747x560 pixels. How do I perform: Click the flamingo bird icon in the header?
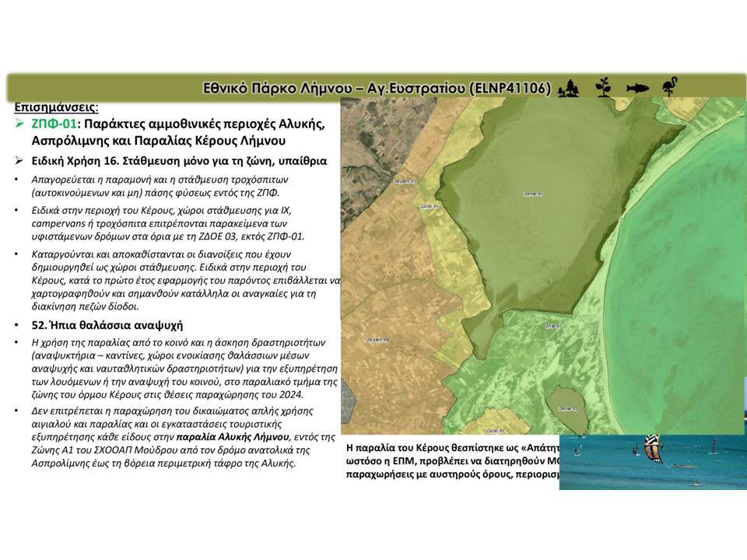(x=669, y=86)
